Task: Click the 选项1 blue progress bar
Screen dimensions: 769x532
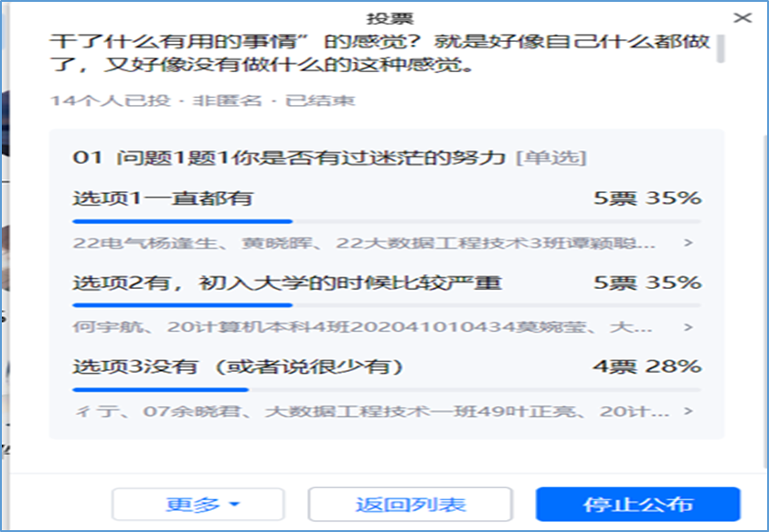Action: tap(182, 221)
